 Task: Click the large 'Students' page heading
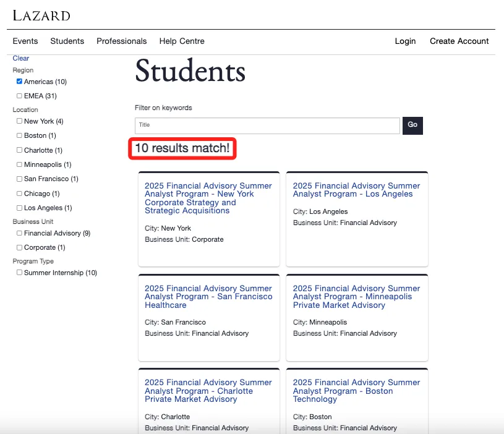click(x=190, y=71)
